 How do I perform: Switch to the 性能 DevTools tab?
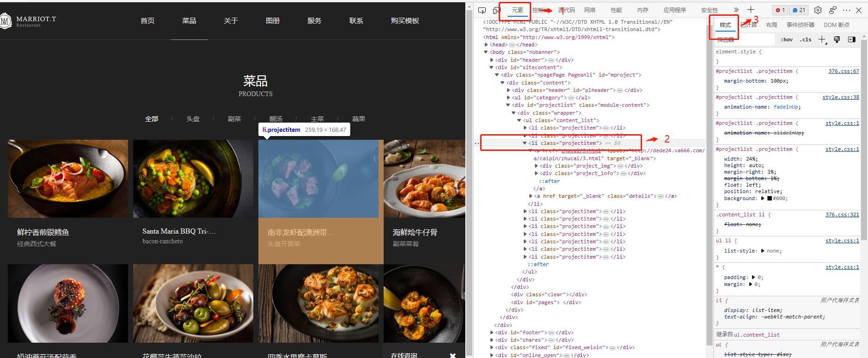(616, 10)
